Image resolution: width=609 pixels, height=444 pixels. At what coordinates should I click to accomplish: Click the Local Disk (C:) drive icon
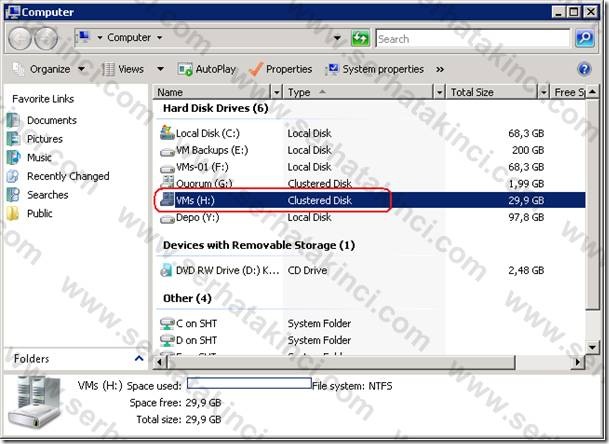pos(167,133)
